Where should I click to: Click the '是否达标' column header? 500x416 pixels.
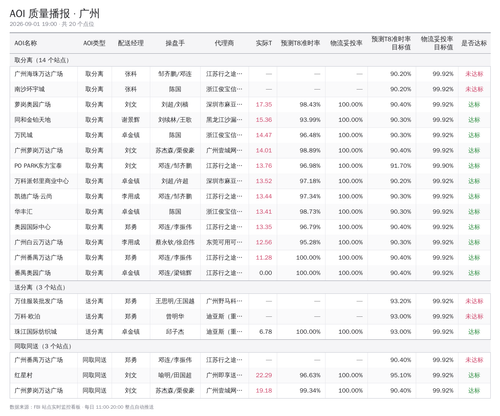[x=474, y=43]
